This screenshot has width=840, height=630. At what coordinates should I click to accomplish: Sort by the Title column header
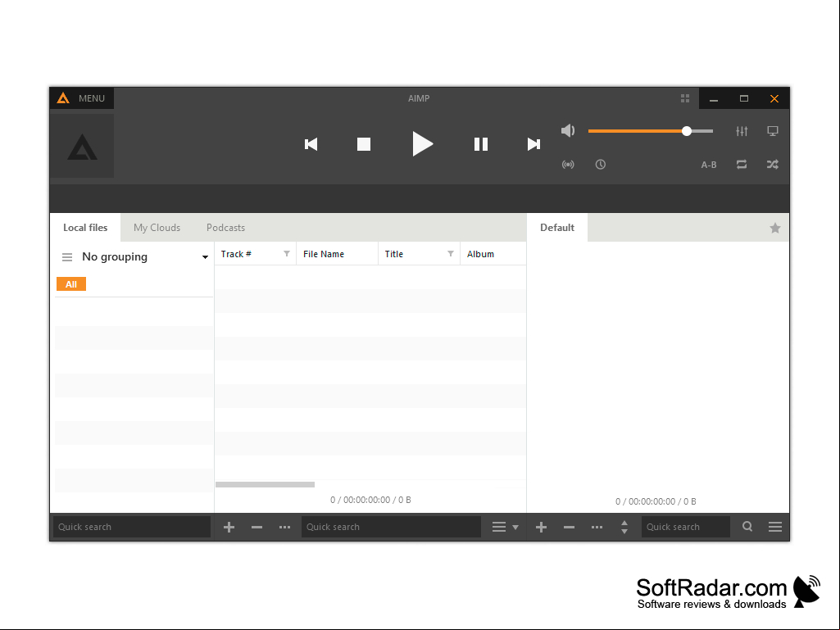click(393, 254)
